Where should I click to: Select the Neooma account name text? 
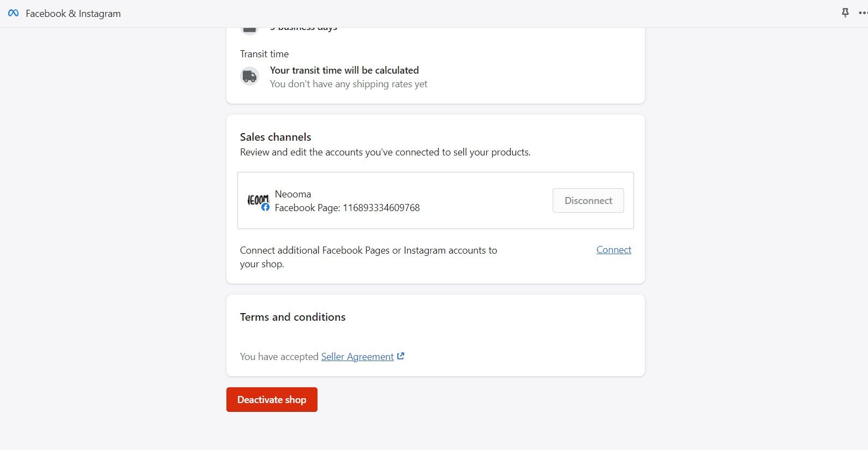click(x=293, y=194)
